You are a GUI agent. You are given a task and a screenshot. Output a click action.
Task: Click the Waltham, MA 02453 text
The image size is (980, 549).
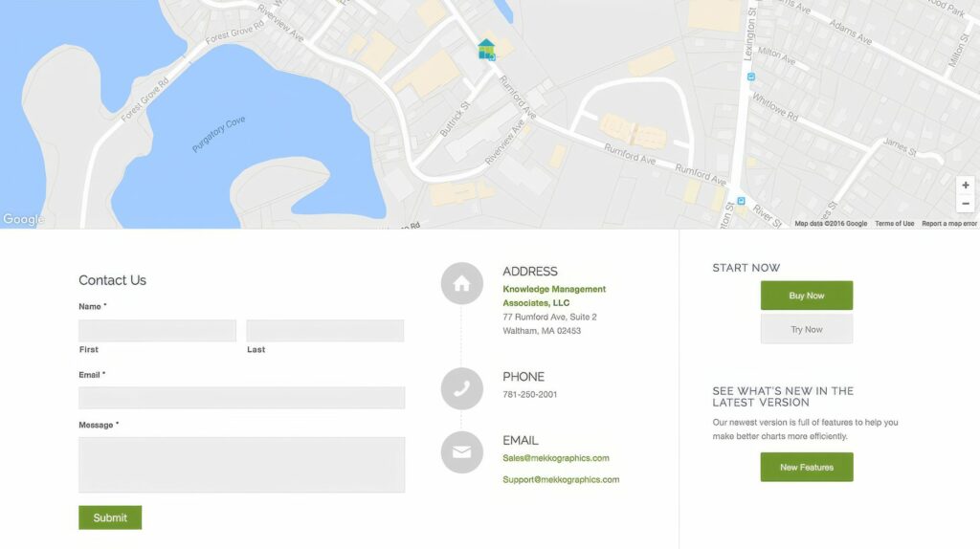click(x=542, y=331)
